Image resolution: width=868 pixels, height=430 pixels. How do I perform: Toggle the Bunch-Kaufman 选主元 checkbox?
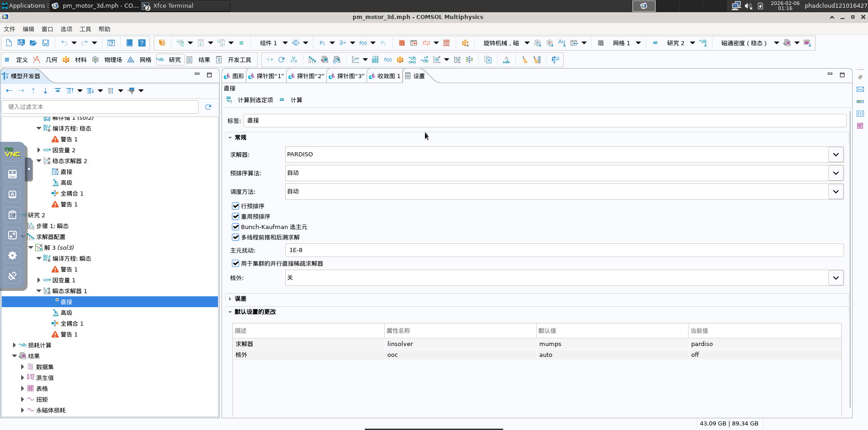236,227
